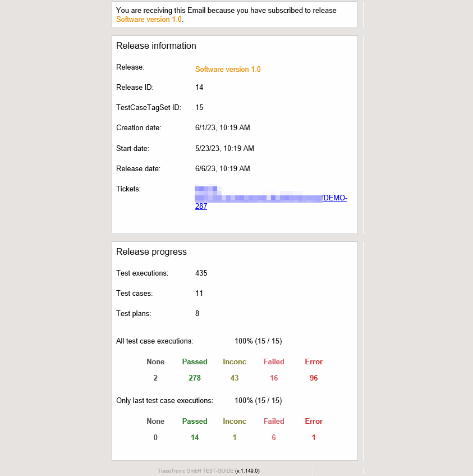Click the TestCaseTagSet ID value 15

click(x=199, y=108)
